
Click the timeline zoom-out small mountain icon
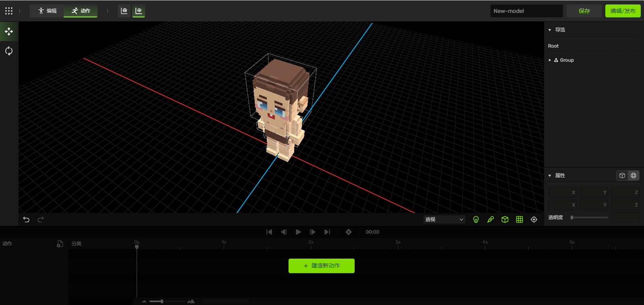tap(144, 301)
